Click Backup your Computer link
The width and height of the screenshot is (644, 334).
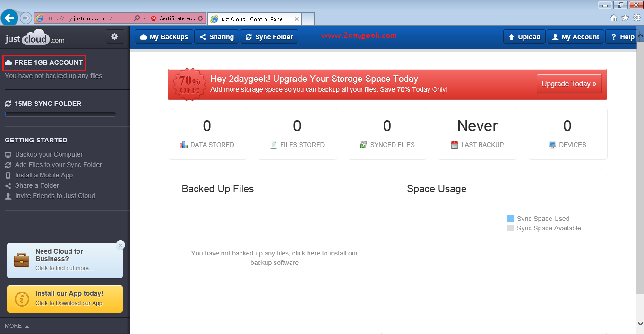coord(49,154)
